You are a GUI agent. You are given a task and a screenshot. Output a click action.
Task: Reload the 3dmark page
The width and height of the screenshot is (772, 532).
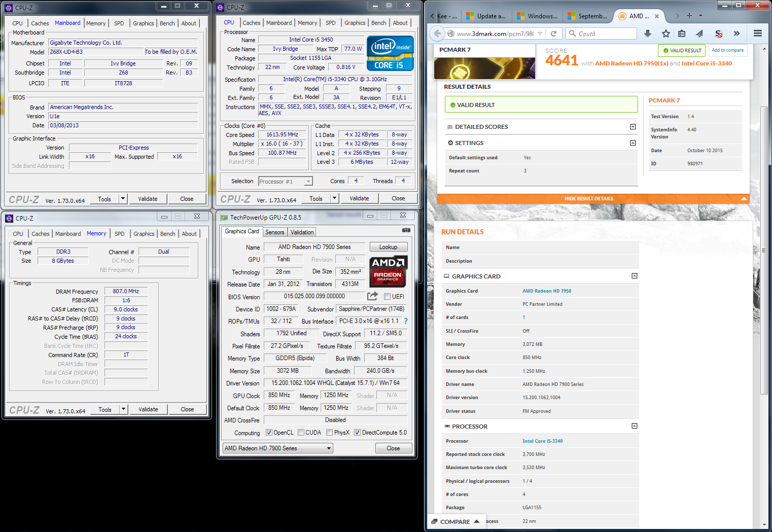(x=554, y=33)
